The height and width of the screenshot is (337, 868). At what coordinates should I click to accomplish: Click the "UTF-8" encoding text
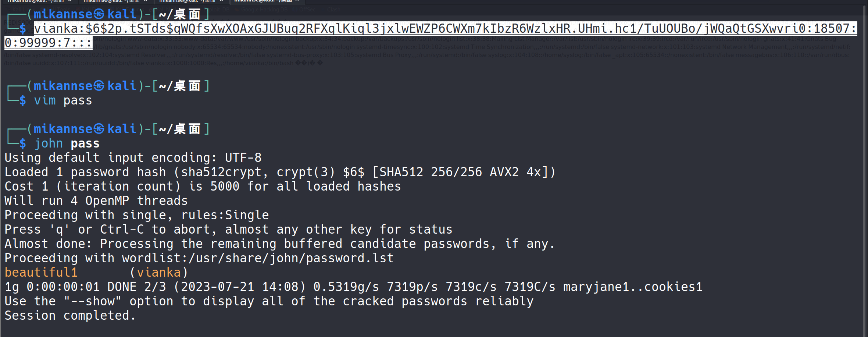(x=243, y=158)
